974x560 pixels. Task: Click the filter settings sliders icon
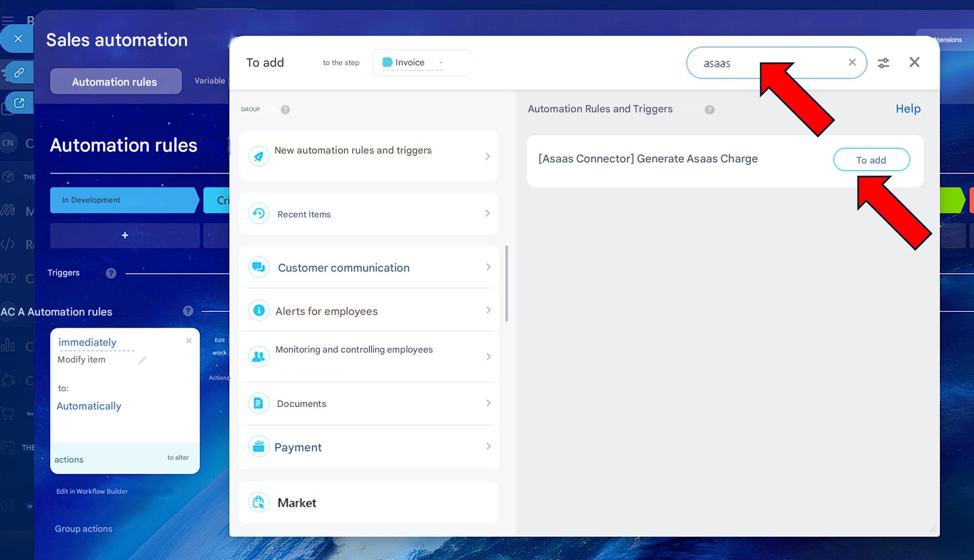[883, 63]
